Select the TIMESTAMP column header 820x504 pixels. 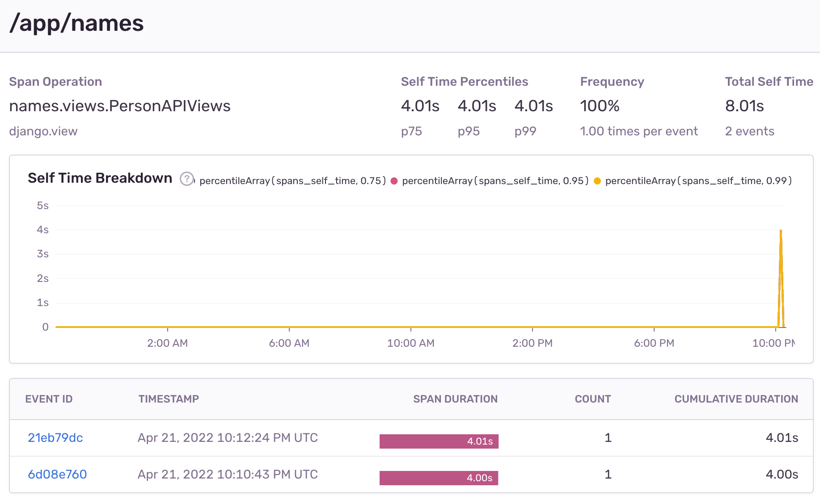[x=169, y=399]
